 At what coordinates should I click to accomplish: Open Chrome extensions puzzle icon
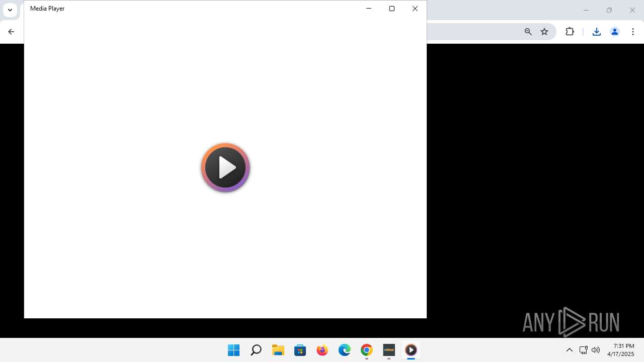click(570, 32)
